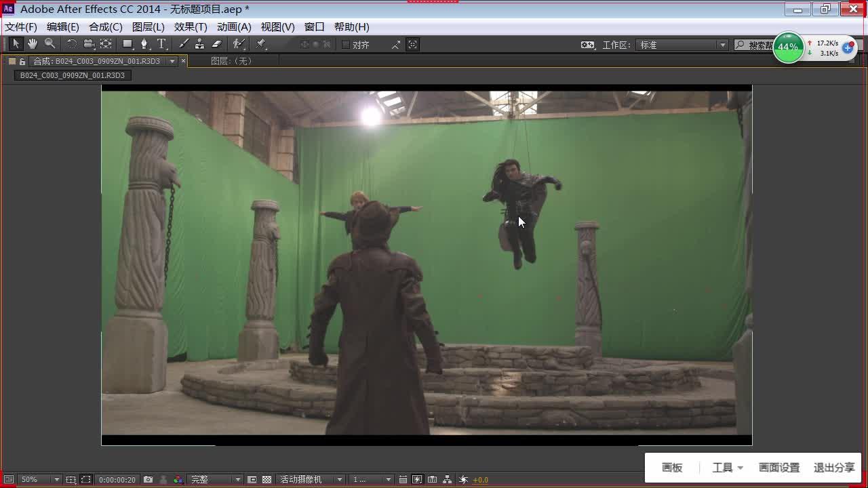Select the Roto Brush tool
This screenshot has width=868, height=488.
click(239, 44)
